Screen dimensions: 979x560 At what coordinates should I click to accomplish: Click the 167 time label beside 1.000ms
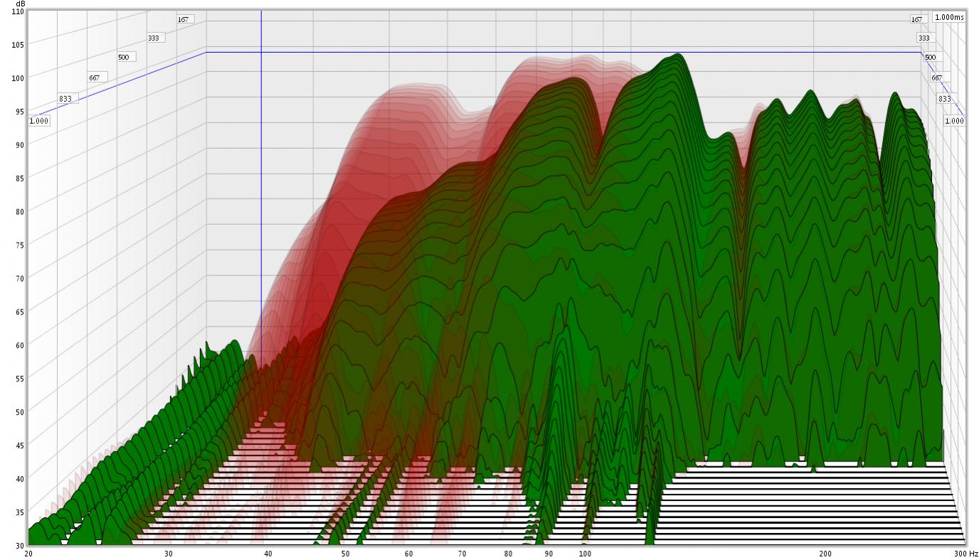pyautogui.click(x=916, y=20)
